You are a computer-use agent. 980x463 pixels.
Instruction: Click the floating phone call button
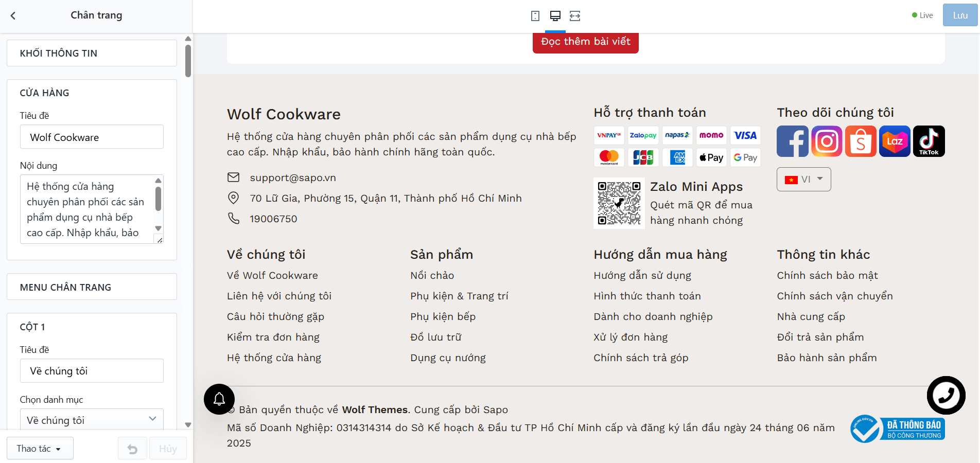(x=946, y=395)
